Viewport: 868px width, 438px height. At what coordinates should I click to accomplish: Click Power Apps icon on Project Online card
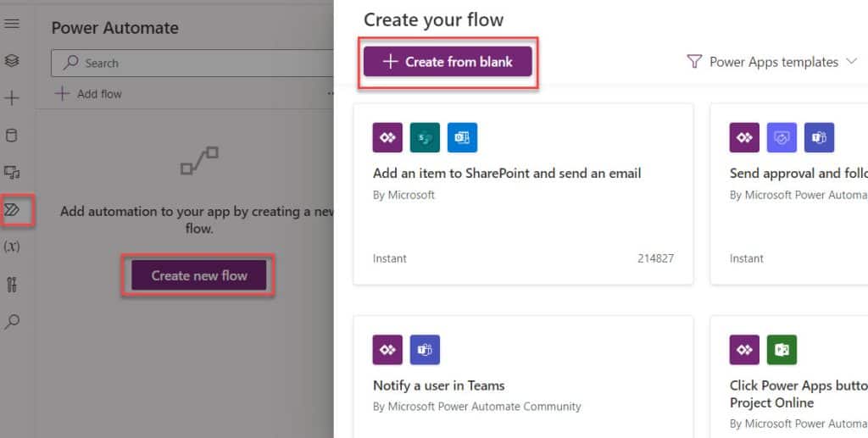(x=744, y=350)
